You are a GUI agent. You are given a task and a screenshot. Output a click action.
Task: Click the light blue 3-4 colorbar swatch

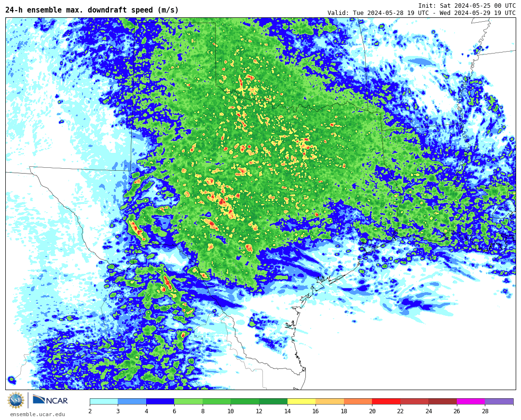132,401
